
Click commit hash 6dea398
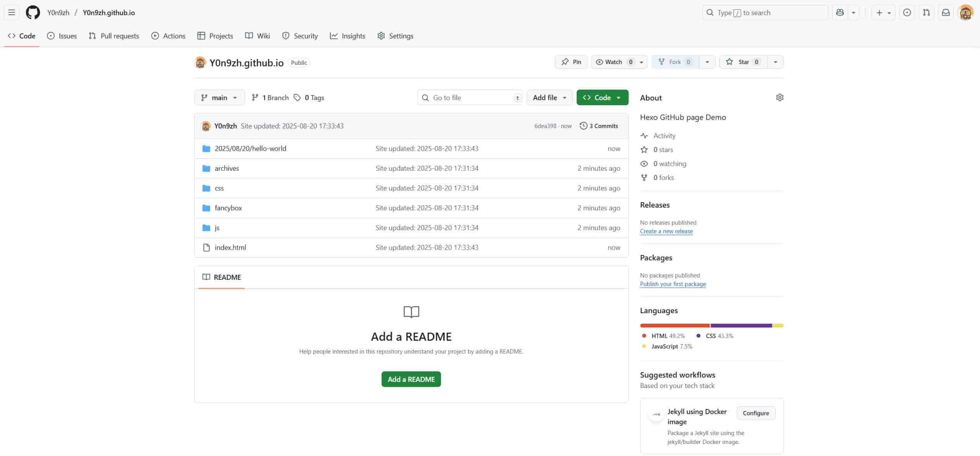[x=545, y=126]
